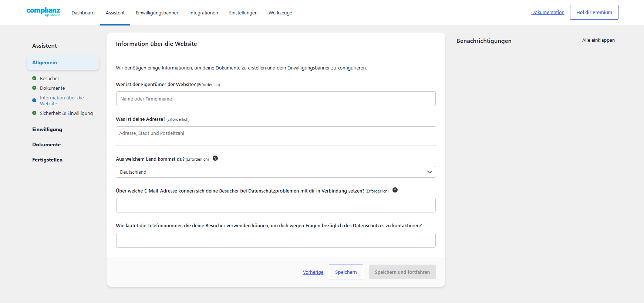The image size is (644, 303).
Task: Open the Dokumente step under Allgemein
Action: [52, 88]
